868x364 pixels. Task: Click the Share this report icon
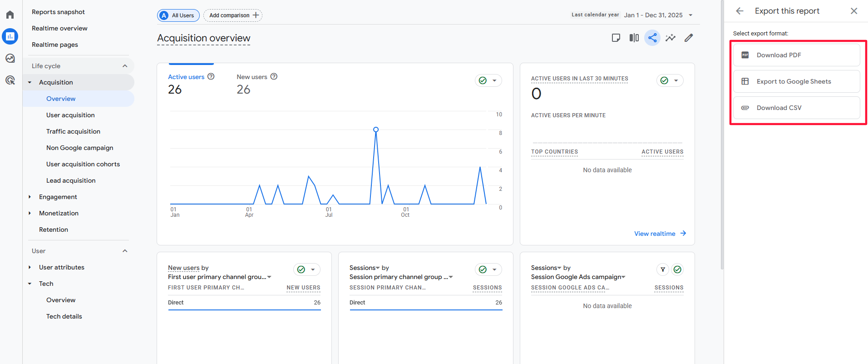tap(652, 38)
